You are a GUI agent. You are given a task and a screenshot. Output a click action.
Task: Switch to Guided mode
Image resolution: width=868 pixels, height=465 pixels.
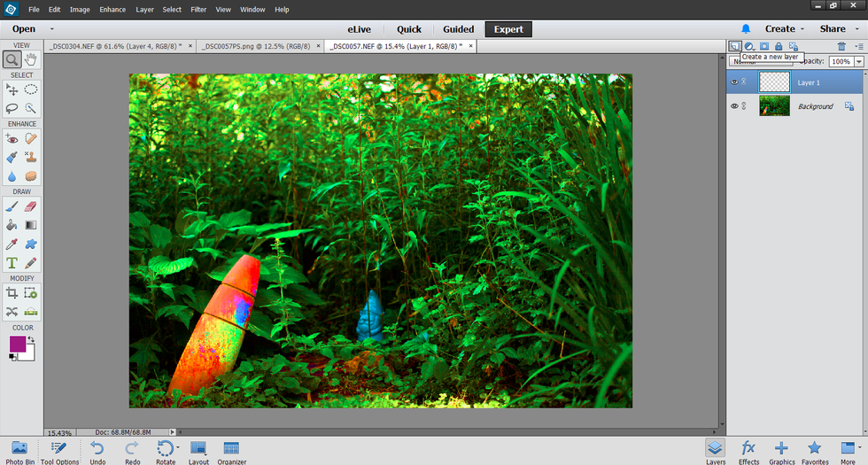tap(459, 29)
